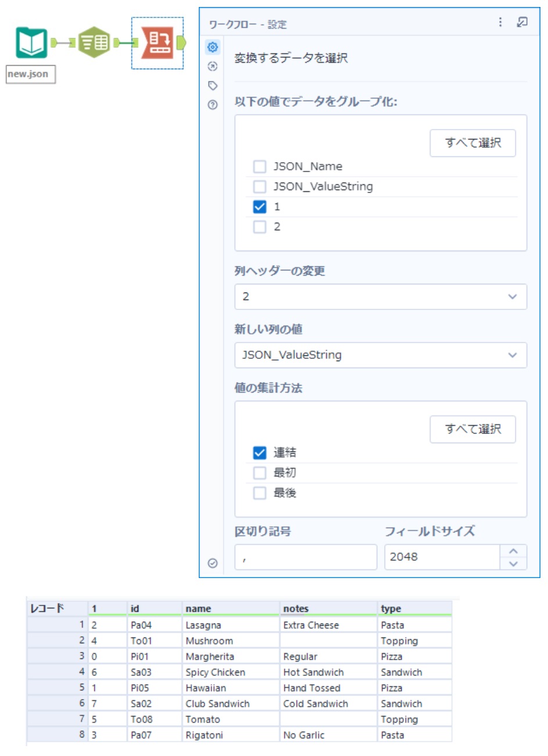Click the id column header
Screen dimensions: 548x756
[x=155, y=608]
